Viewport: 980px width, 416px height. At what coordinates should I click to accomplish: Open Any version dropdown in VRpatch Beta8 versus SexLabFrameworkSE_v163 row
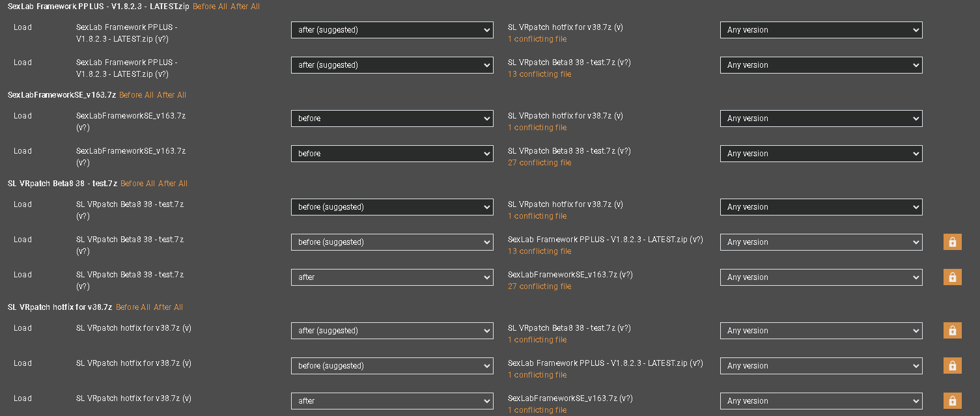821,277
